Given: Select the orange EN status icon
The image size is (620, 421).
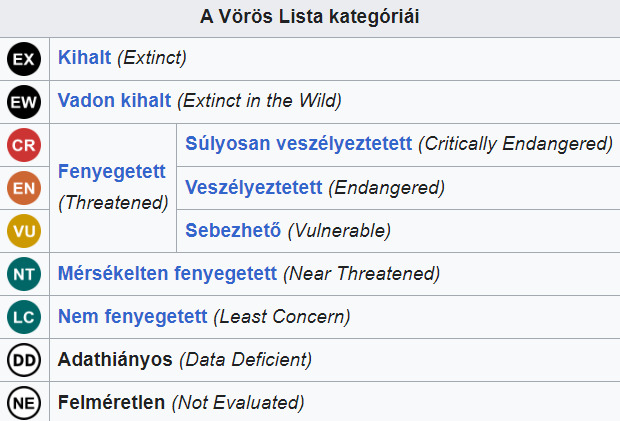Looking at the screenshot, I should tap(24, 188).
